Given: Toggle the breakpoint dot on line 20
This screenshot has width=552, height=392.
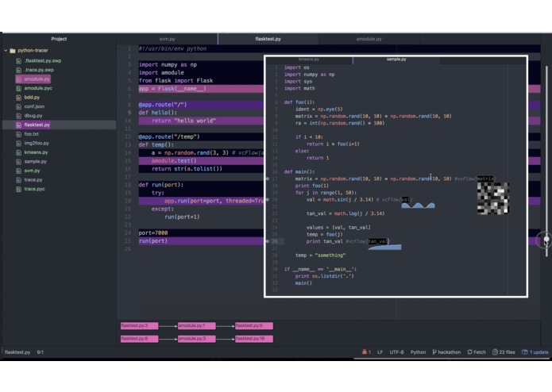Looking at the screenshot, I should click(267, 200).
